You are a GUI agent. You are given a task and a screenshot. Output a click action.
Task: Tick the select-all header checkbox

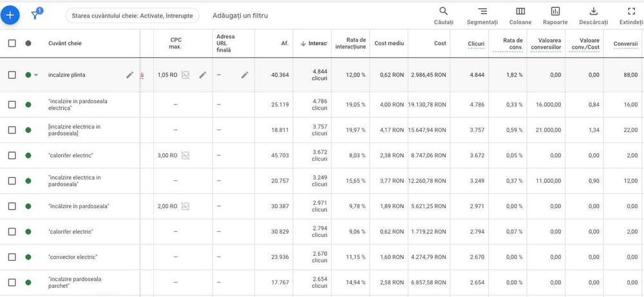pos(12,43)
